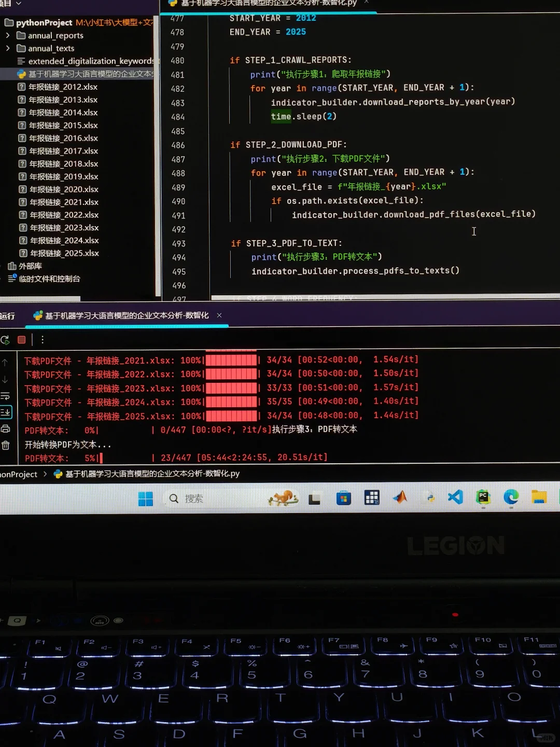This screenshot has height=747, width=560.
Task: Click the time.sleep(2) code line
Action: click(x=303, y=116)
